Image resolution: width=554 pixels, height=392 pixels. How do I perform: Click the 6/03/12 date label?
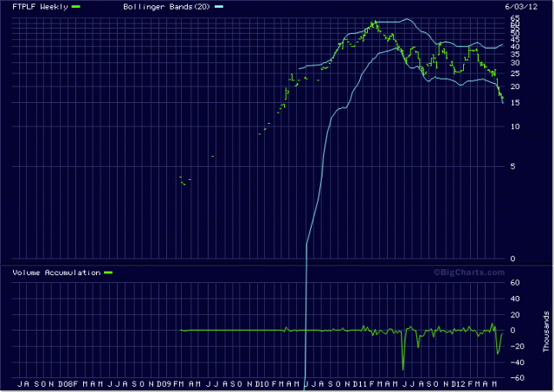[x=521, y=7]
